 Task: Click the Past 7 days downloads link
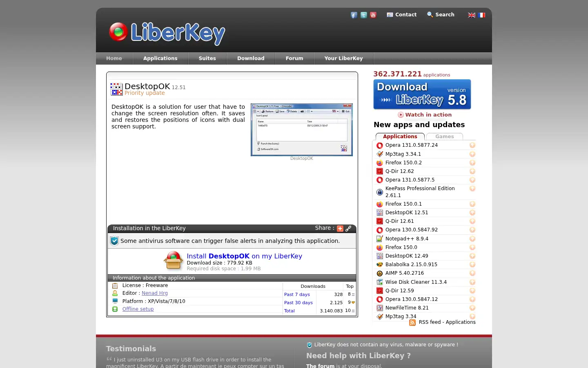click(297, 294)
